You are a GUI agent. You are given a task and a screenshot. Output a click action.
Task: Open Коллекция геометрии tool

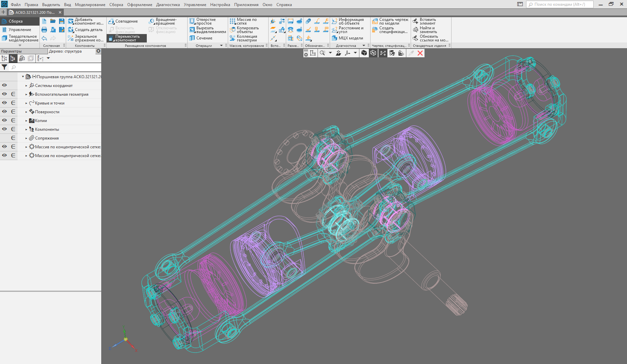click(243, 38)
